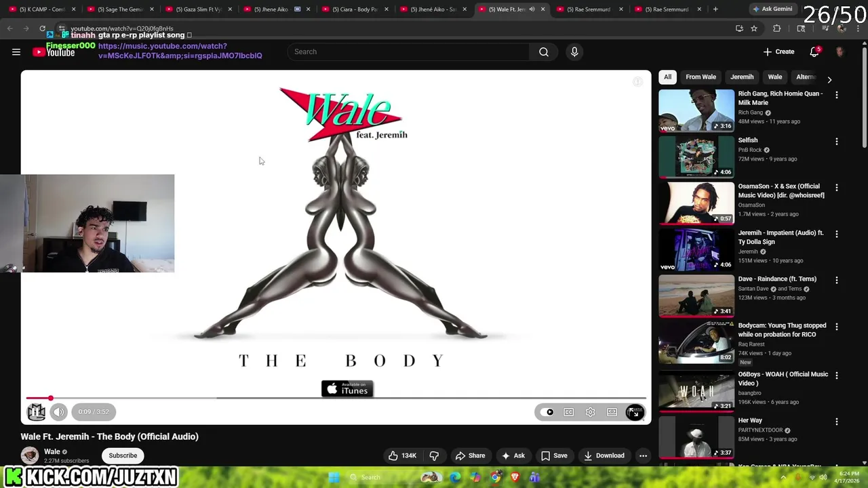Show more filter chips with arrow
This screenshot has width=868, height=488.
[829, 79]
